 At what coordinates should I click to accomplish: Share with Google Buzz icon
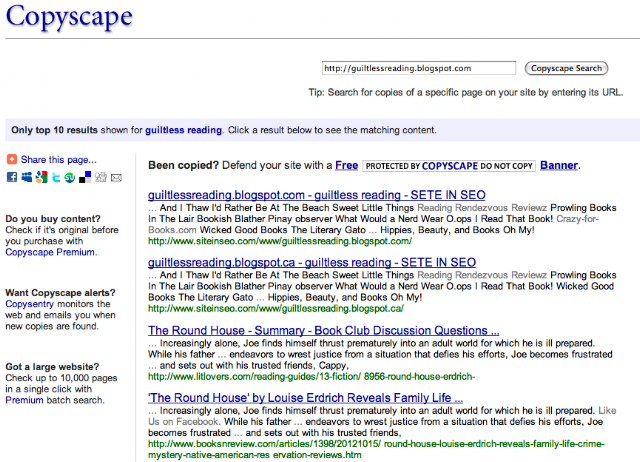pos(41,178)
